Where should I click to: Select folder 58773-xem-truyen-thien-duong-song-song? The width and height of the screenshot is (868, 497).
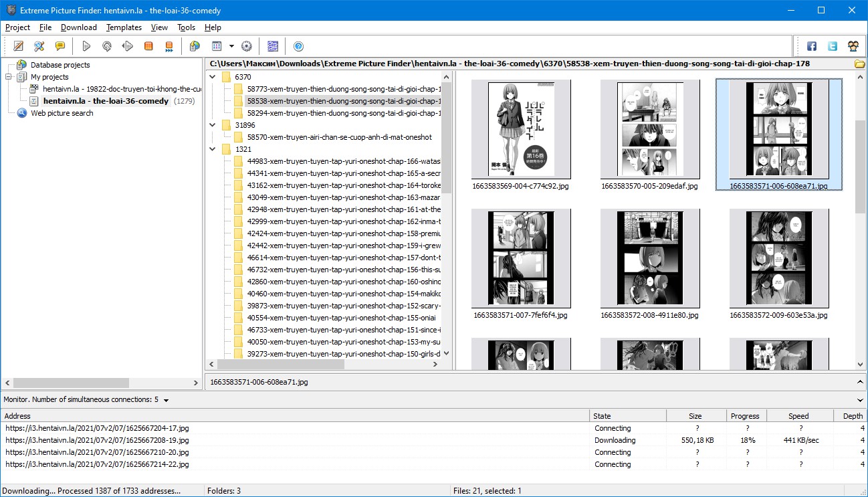coord(344,89)
